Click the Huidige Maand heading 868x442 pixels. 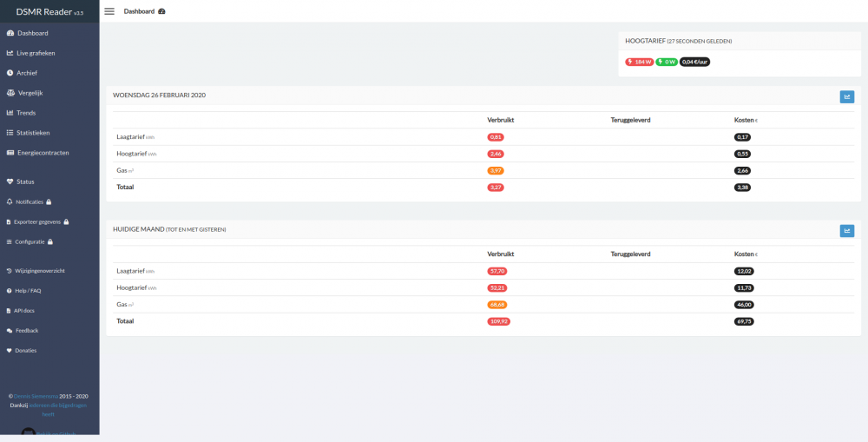point(169,229)
